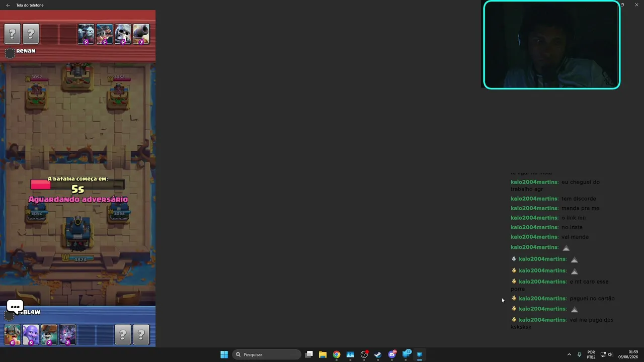Click the "A batalha começa em:" label
644x362 pixels.
(77, 179)
